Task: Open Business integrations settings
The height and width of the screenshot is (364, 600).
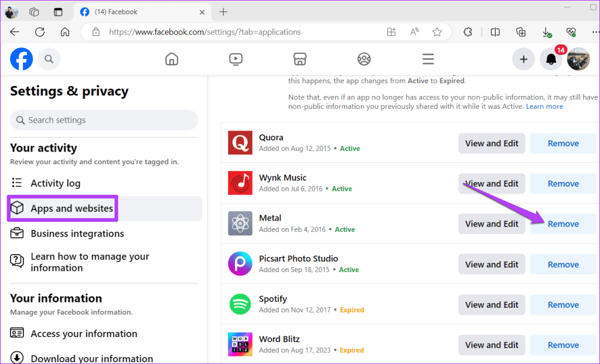Action: pos(77,233)
